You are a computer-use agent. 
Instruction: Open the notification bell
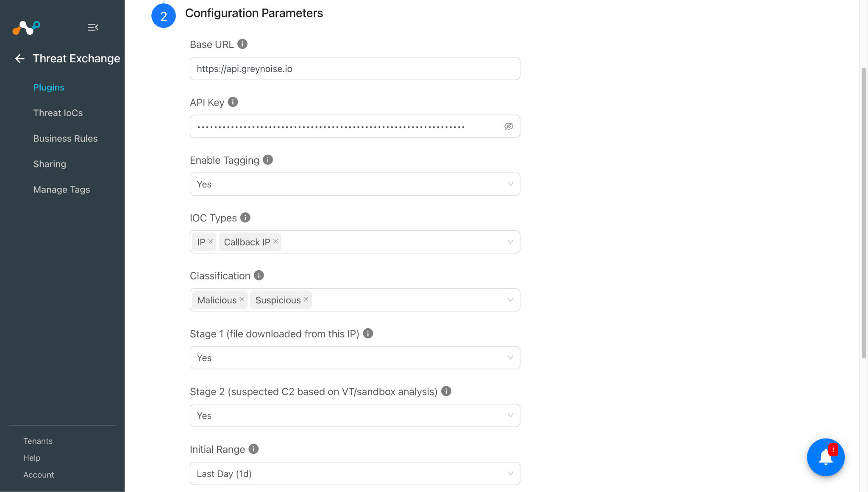click(x=826, y=457)
